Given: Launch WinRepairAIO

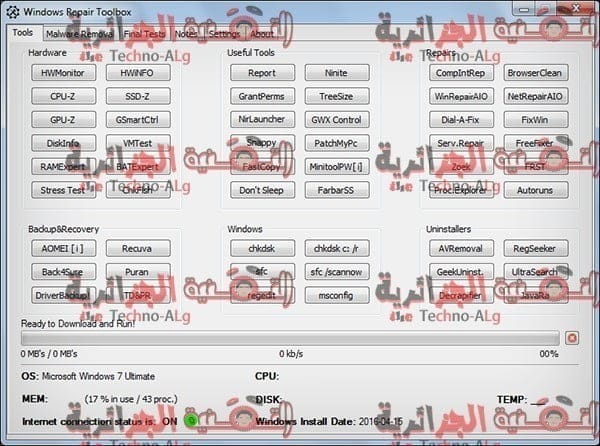Looking at the screenshot, I should pyautogui.click(x=461, y=96).
